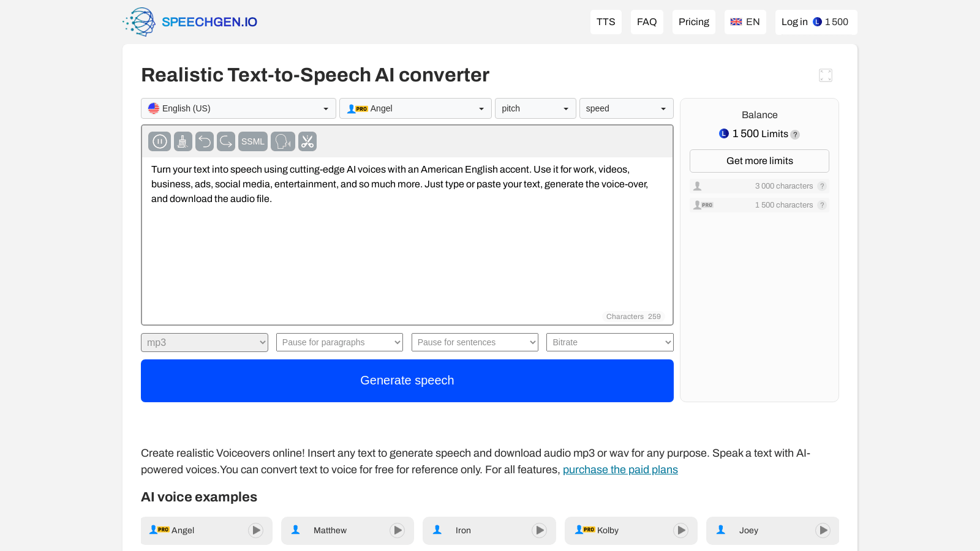Open the mp3 format dropdown

(205, 342)
